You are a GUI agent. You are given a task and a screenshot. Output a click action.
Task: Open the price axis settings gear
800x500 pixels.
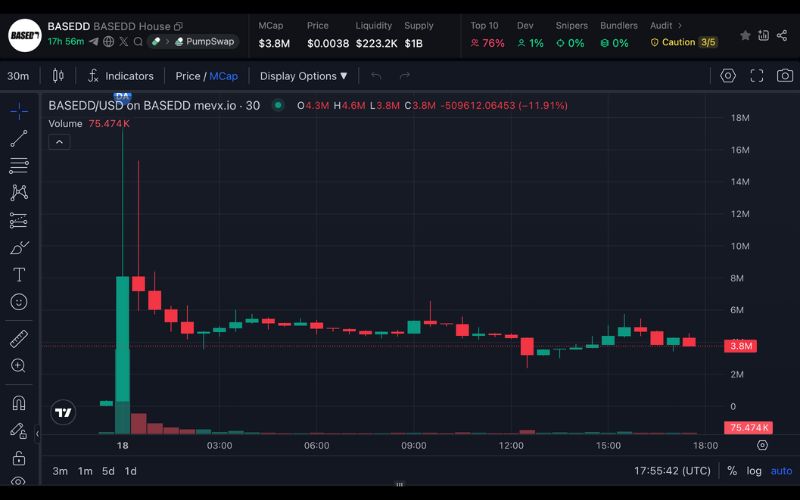tap(762, 445)
